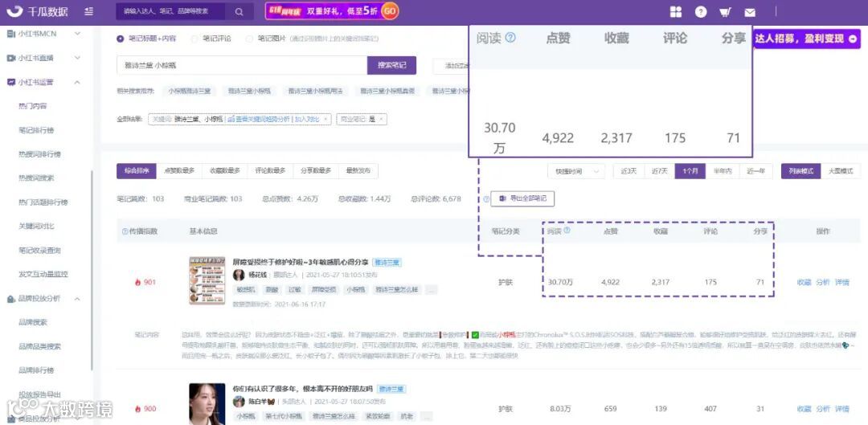This screenshot has height=425, width=868.
Task: Click 详情 for the 陈白羊 note
Action: pos(842,409)
